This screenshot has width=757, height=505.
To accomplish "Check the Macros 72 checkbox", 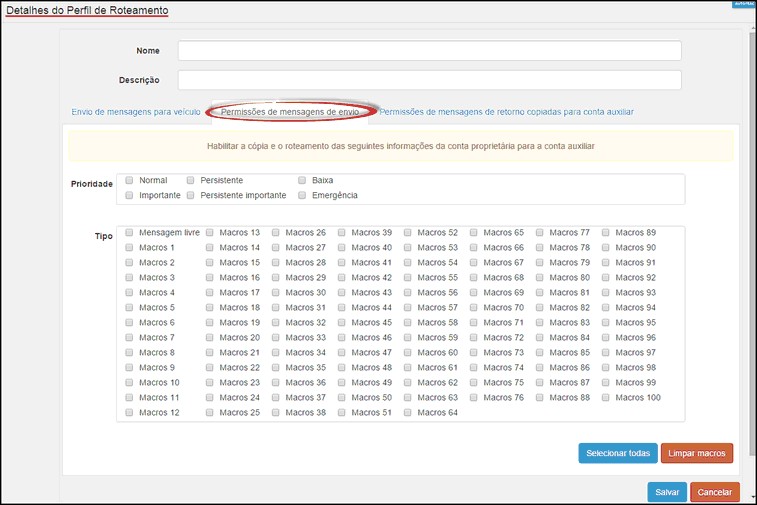I will coord(473,337).
